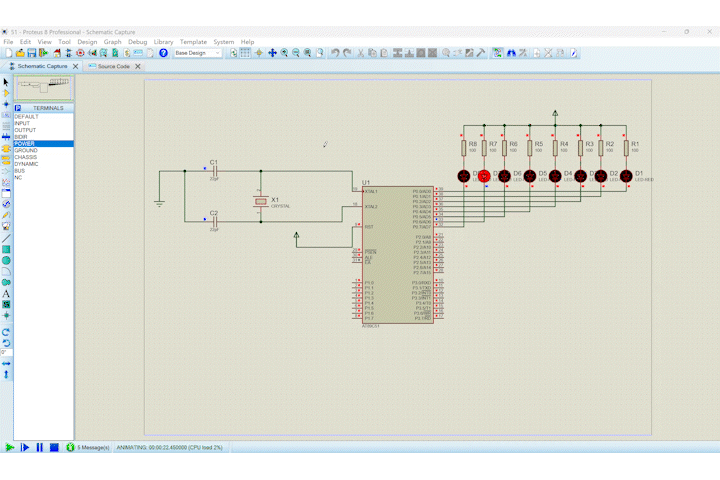
Task: Select the 2D Text 'A' tool
Action: click(x=6, y=293)
